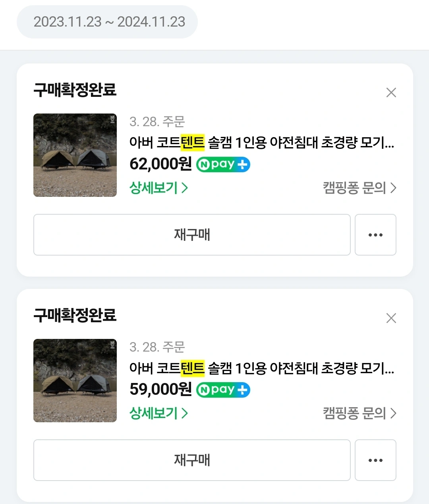Open the product title in the 59,000원 order
Screen dimensions: 429x504
(261, 368)
